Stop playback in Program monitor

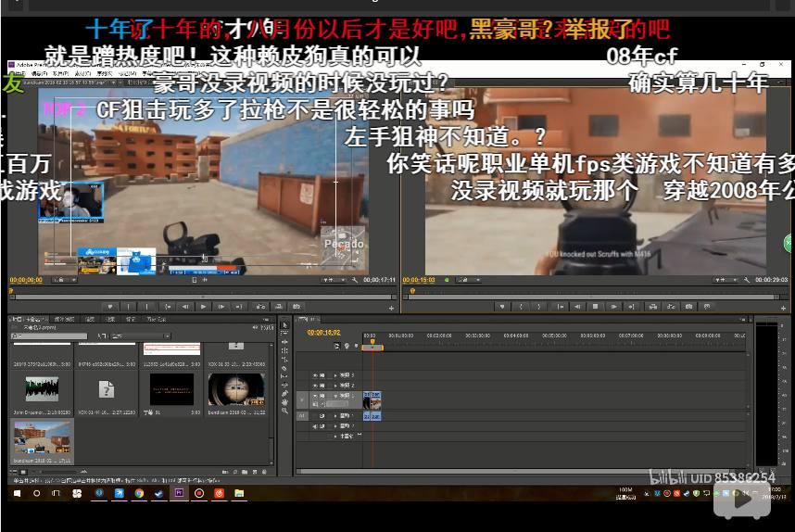(x=596, y=307)
